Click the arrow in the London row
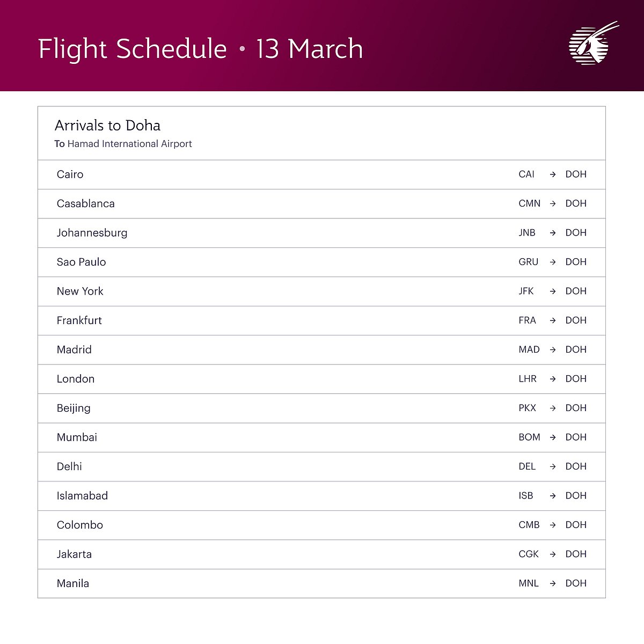The image size is (644, 644). (x=553, y=379)
